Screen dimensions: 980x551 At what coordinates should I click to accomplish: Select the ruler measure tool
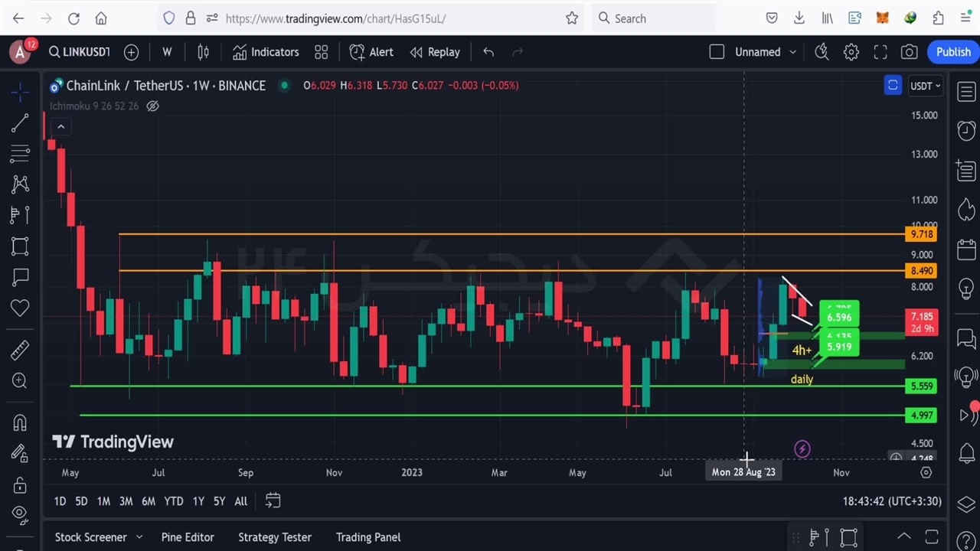[x=20, y=350]
